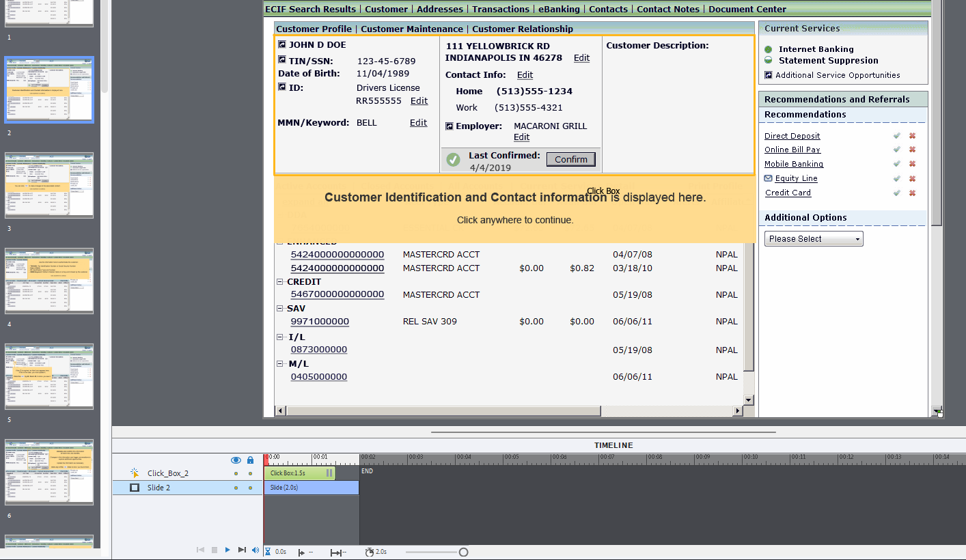Open the Please Select dropdown

[813, 239]
